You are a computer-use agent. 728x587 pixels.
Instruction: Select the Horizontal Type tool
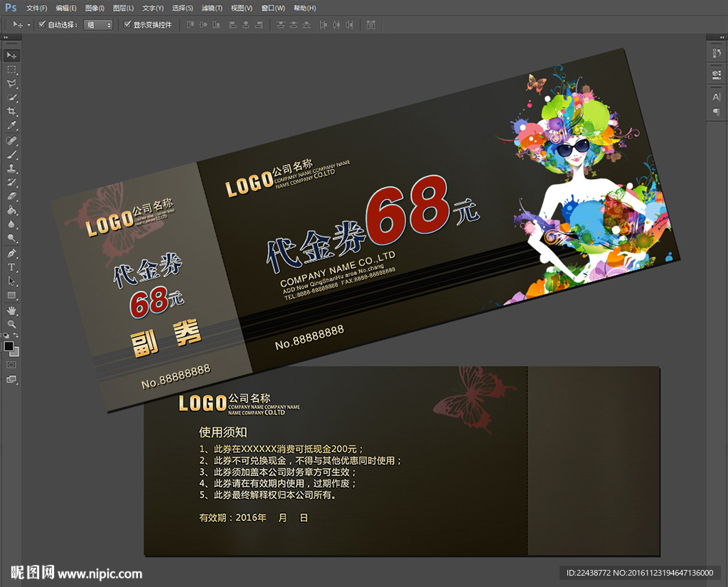coord(11,267)
